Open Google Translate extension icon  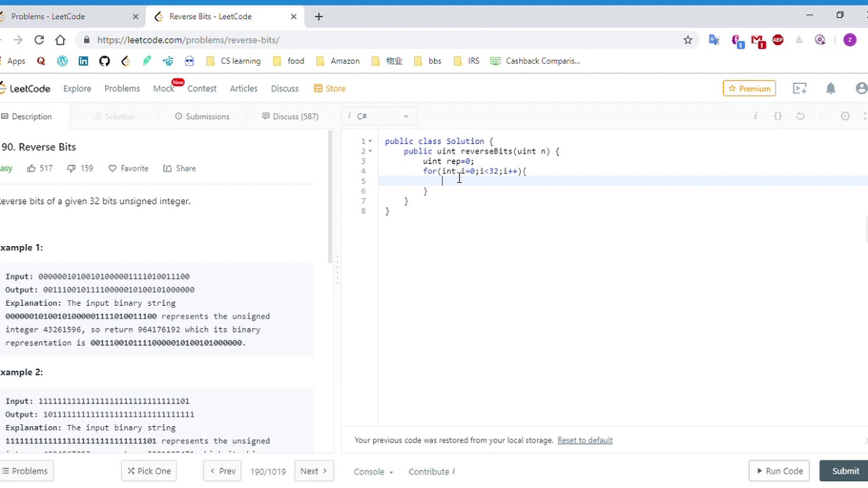point(714,40)
